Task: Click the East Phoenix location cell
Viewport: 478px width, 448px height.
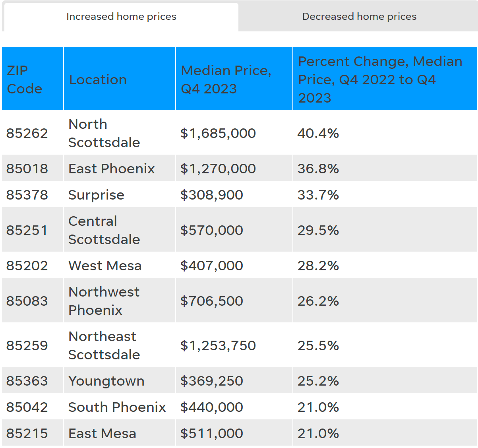Action: [x=112, y=169]
